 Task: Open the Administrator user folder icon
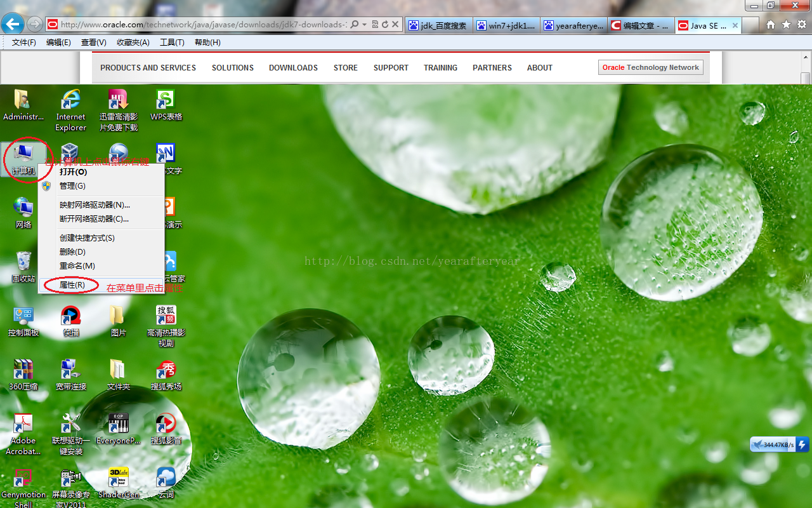pyautogui.click(x=23, y=105)
